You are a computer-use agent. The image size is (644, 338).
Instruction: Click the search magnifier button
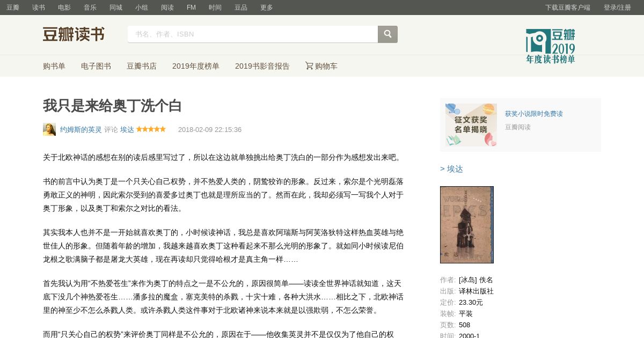[387, 34]
